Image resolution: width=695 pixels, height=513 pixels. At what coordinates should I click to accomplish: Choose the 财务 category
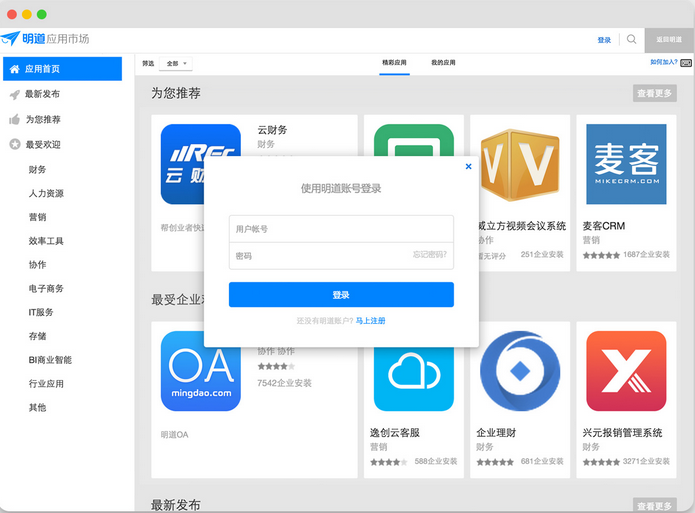[37, 169]
